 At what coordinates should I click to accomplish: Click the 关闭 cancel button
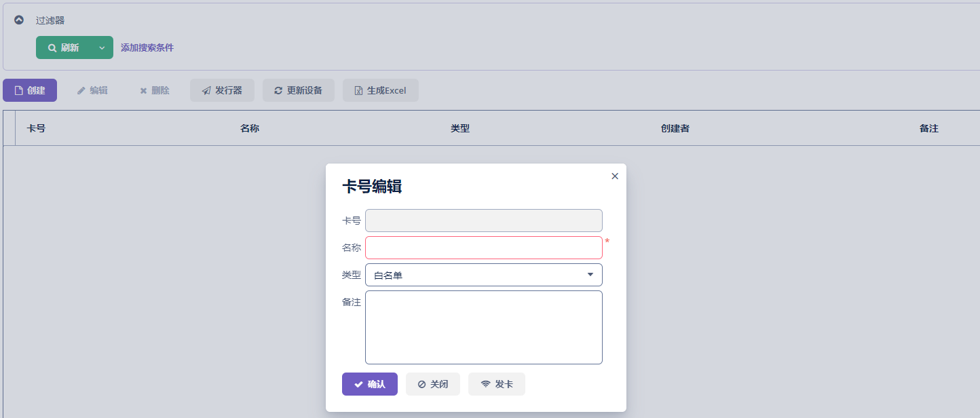click(433, 384)
